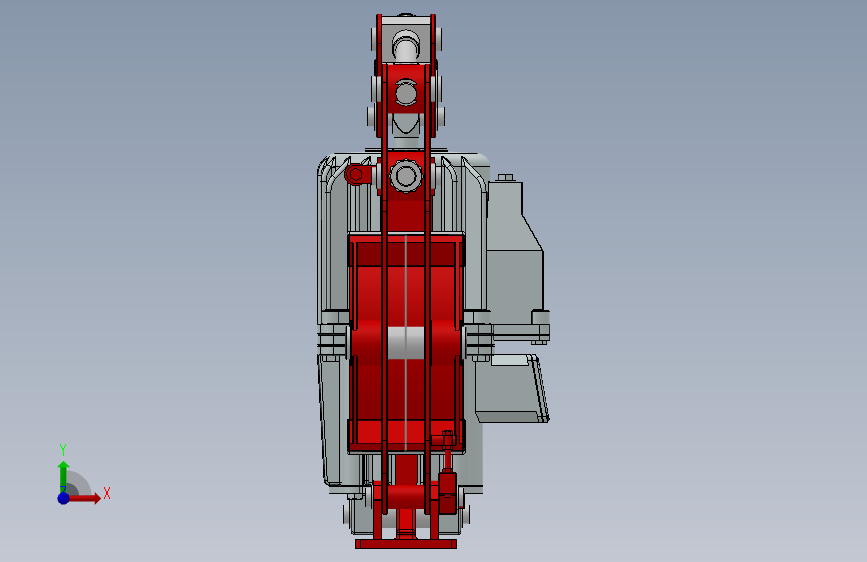
Task: Select the large splined nut on red arm
Action: [406, 176]
